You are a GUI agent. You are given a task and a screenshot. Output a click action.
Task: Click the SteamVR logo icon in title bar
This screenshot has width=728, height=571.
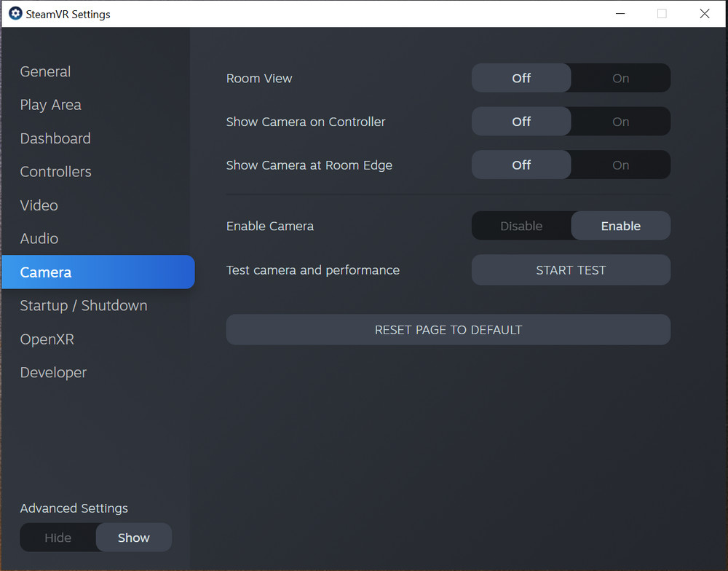15,13
